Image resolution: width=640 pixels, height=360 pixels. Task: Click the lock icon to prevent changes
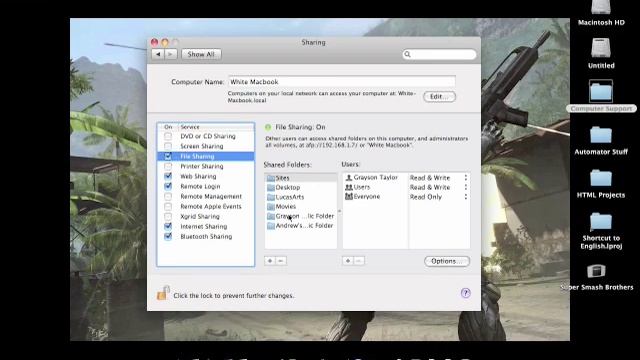click(x=163, y=293)
